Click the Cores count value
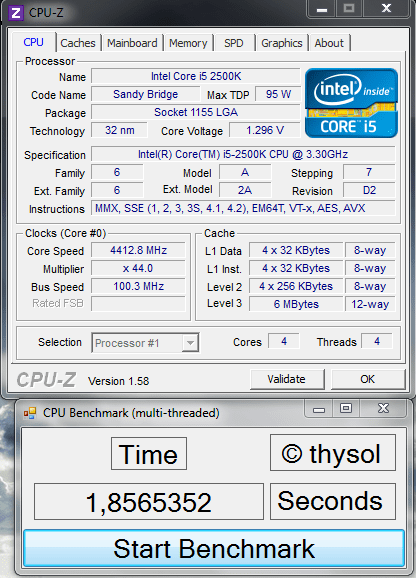 [284, 341]
